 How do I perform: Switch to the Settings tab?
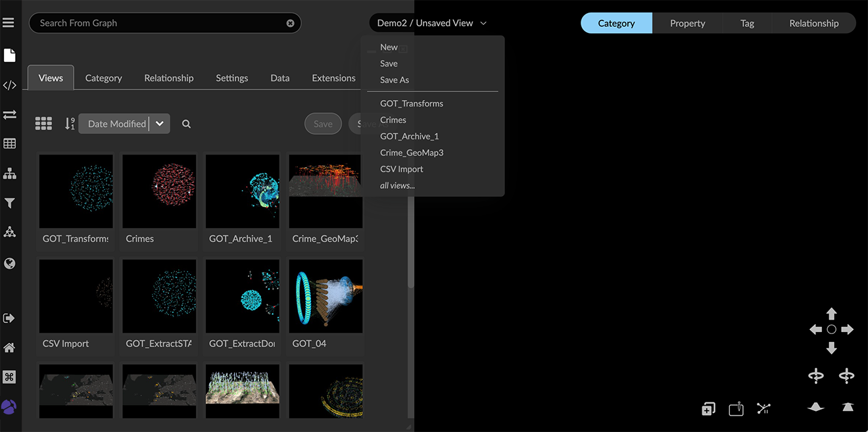[231, 78]
